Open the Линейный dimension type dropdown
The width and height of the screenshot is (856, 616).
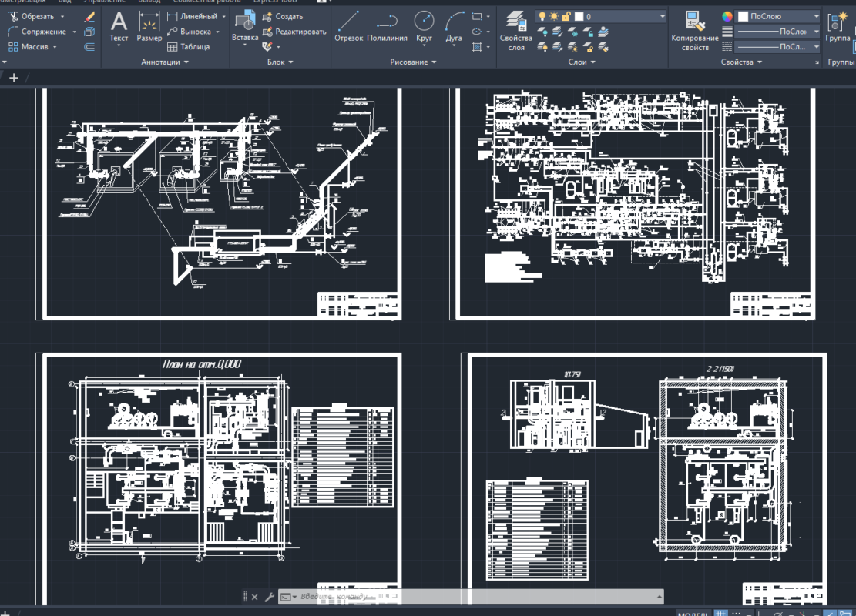pyautogui.click(x=224, y=17)
